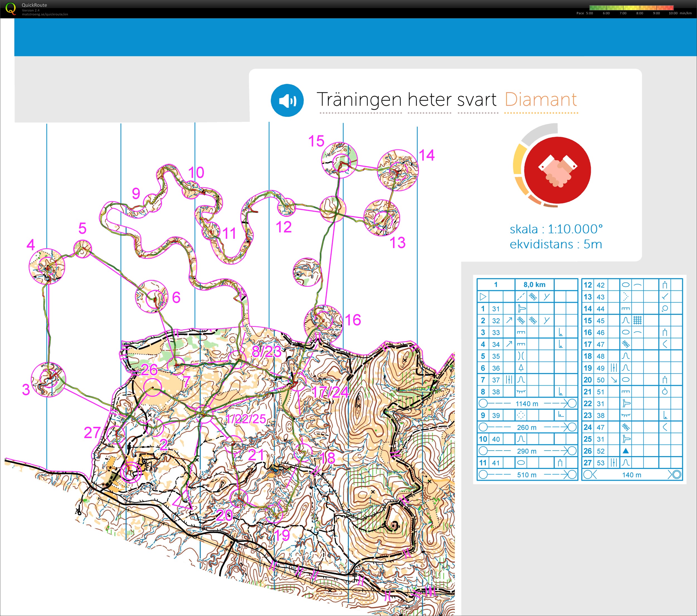Image resolution: width=697 pixels, height=616 pixels.
Task: Click the '8,0 km' course length cell
Action: [x=534, y=285]
